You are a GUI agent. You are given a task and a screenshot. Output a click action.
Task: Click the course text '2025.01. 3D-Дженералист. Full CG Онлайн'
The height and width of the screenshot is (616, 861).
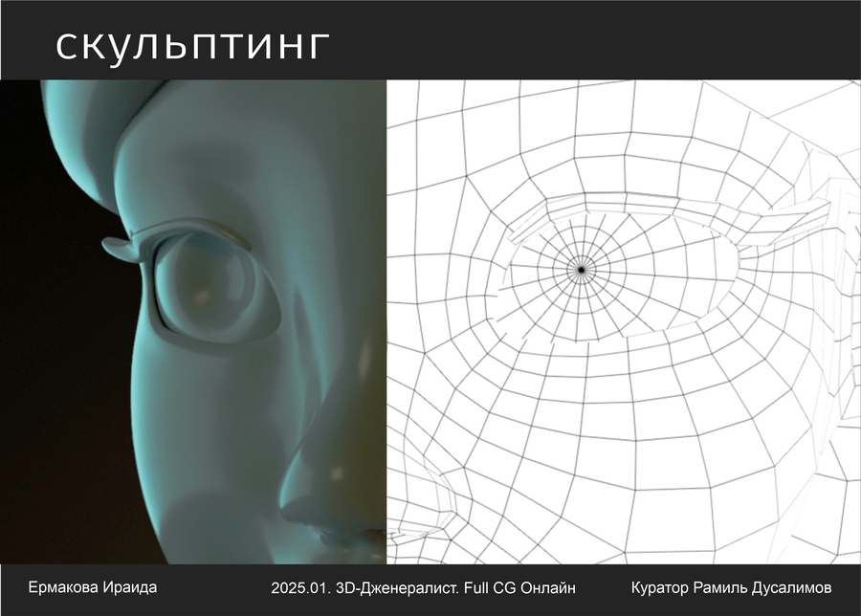tap(424, 588)
